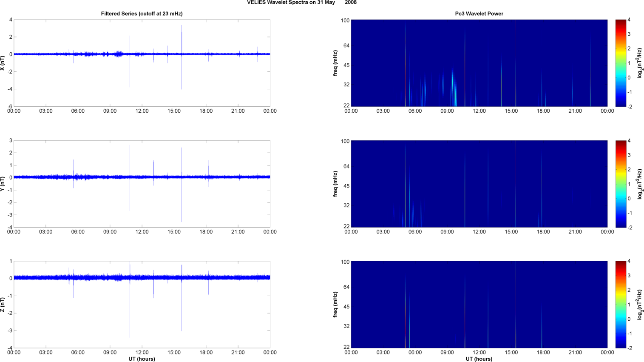Click the "Y (nT)" axis label
The width and height of the screenshot is (644, 362).
tap(3, 184)
